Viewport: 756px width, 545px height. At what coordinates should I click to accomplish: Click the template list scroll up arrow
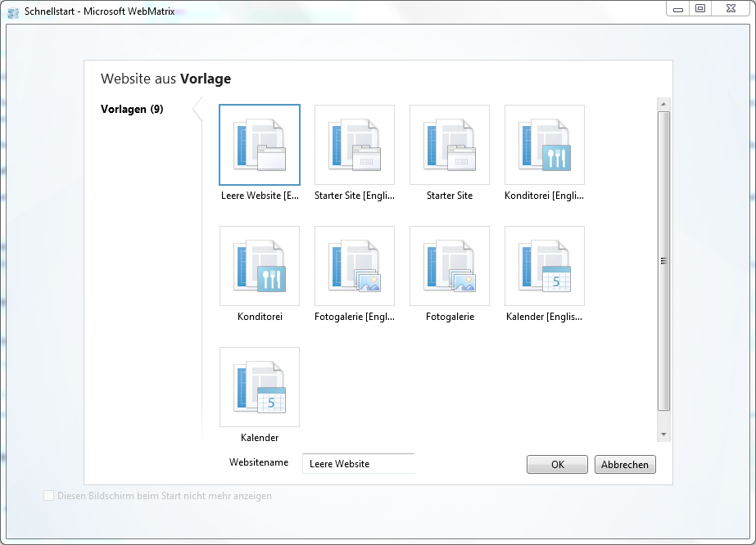pos(663,104)
